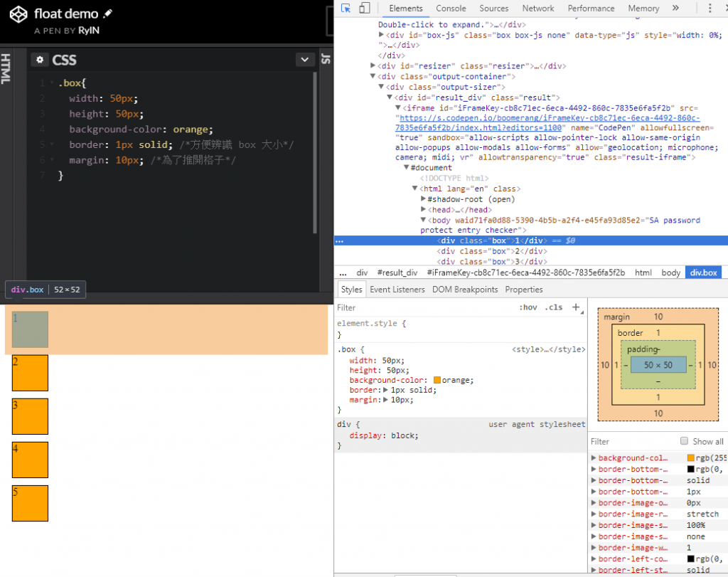The image size is (728, 577).
Task: Click the inspect element picker icon
Action: click(346, 8)
